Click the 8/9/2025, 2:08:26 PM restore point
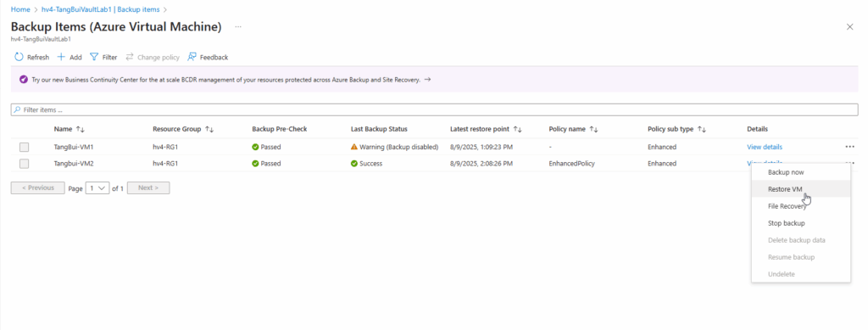This screenshot has width=868, height=330. (x=481, y=164)
